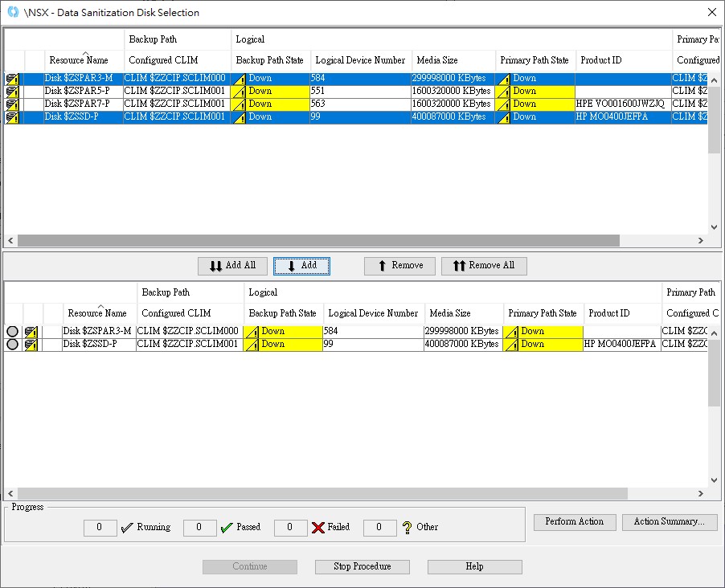The height and width of the screenshot is (588, 725).
Task: Click the red Failed X icon
Action: coord(318,528)
